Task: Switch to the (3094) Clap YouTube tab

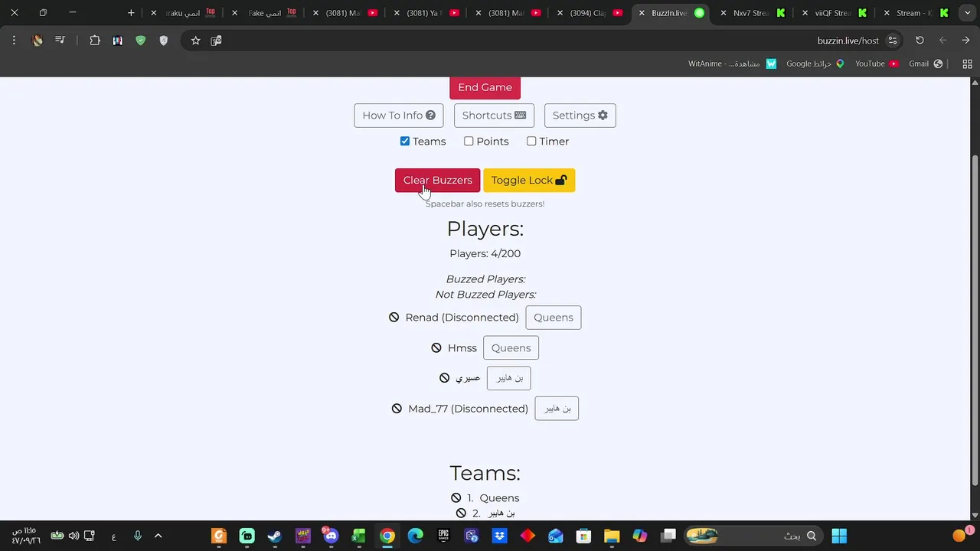Action: [x=590, y=13]
